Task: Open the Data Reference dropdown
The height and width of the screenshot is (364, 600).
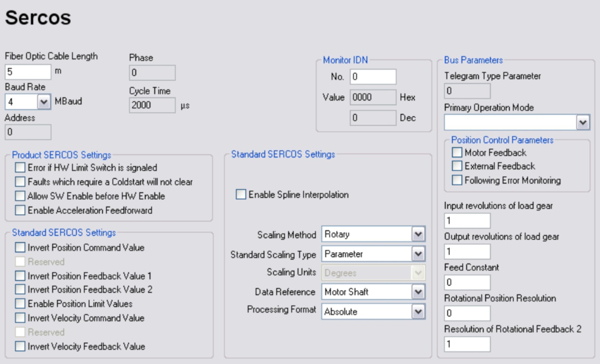Action: (418, 292)
